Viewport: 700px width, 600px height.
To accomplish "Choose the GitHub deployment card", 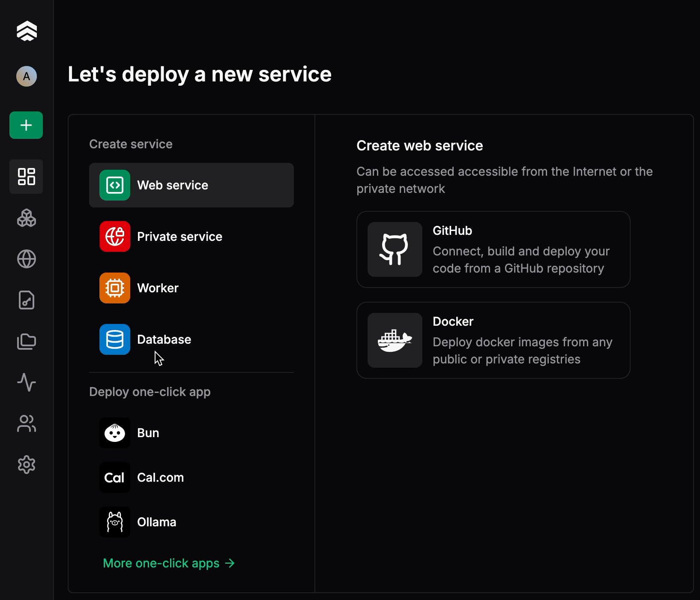I will coord(494,249).
